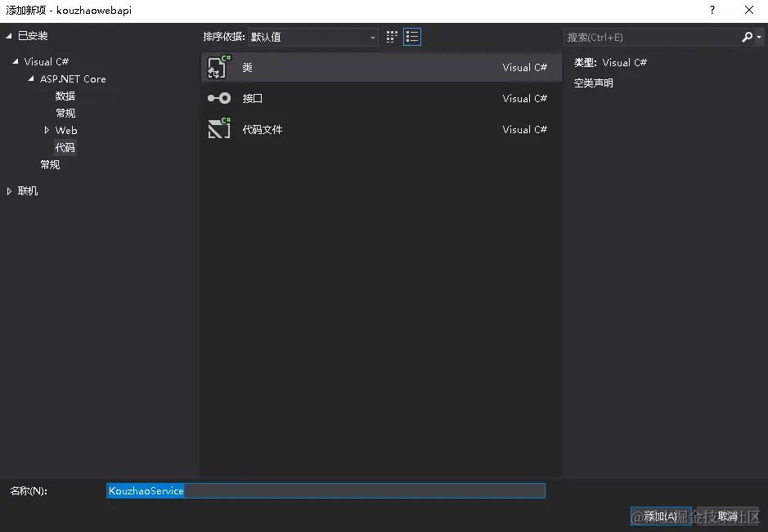Select the 类 item name text
The image size is (768, 532).
point(247,68)
